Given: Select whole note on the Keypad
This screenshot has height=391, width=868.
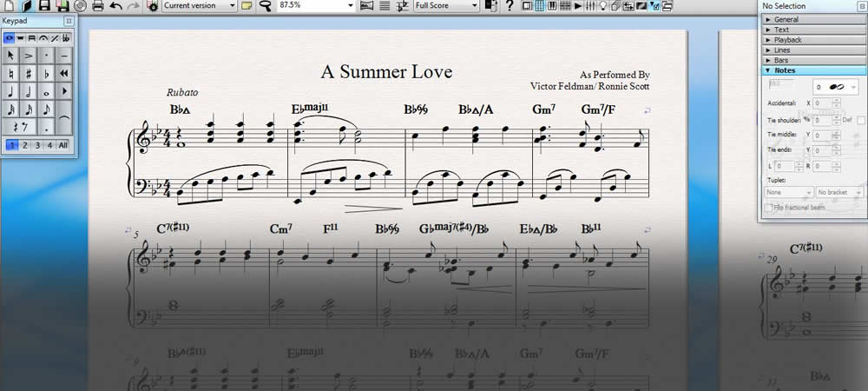Looking at the screenshot, I should [47, 91].
